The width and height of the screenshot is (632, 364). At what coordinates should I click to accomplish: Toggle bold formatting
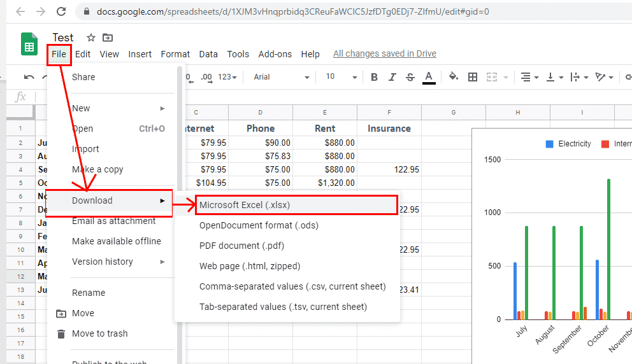pyautogui.click(x=374, y=77)
